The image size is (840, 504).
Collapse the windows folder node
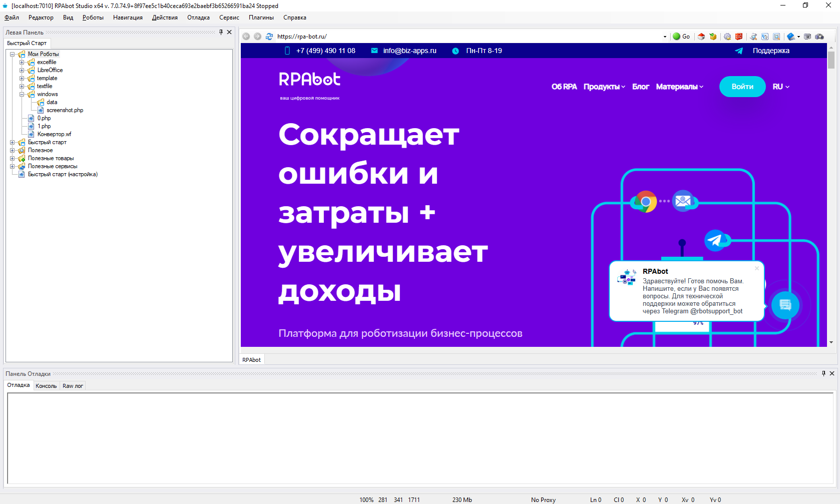pos(22,94)
